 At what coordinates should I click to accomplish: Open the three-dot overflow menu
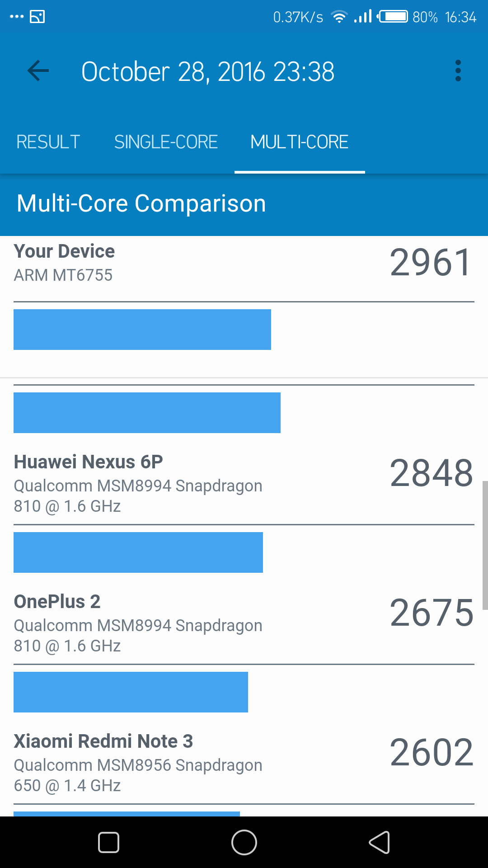point(458,71)
